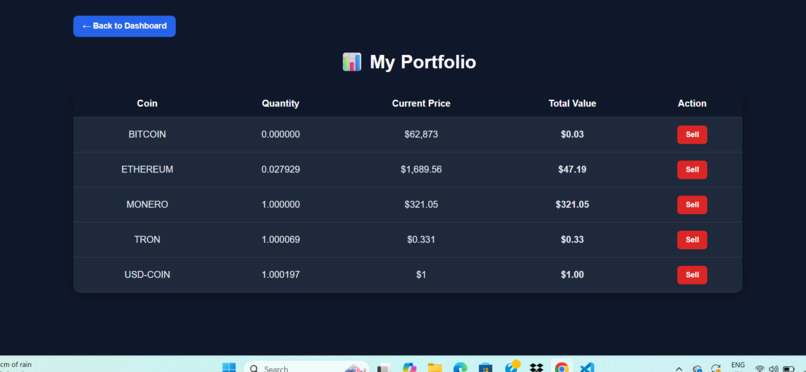
Task: Click the bar chart icon beside My Portfolio
Action: [x=352, y=62]
